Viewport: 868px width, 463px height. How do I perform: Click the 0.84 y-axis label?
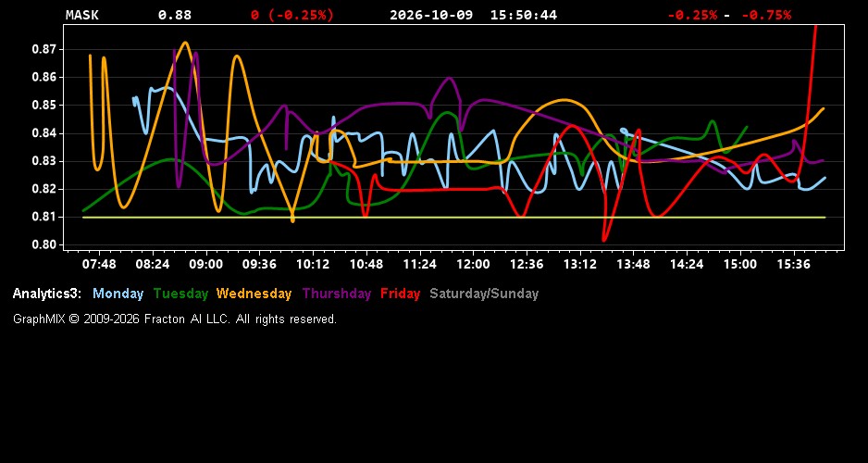tap(44, 133)
